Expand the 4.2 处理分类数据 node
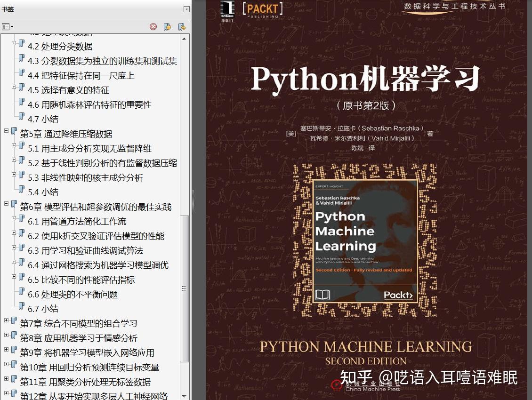The height and width of the screenshot is (400, 532). (x=14, y=43)
